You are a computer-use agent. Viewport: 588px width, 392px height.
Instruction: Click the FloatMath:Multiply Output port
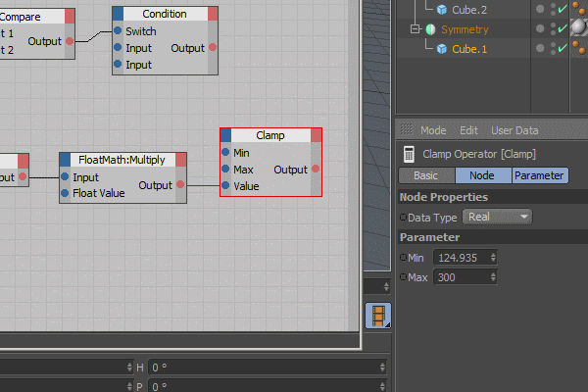180,184
